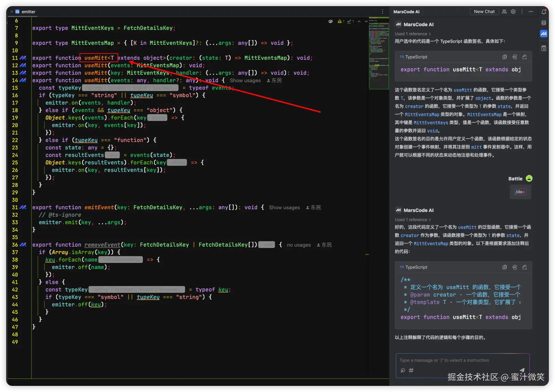Copy the first TypeScript code block
555x392 pixels.
(505, 57)
